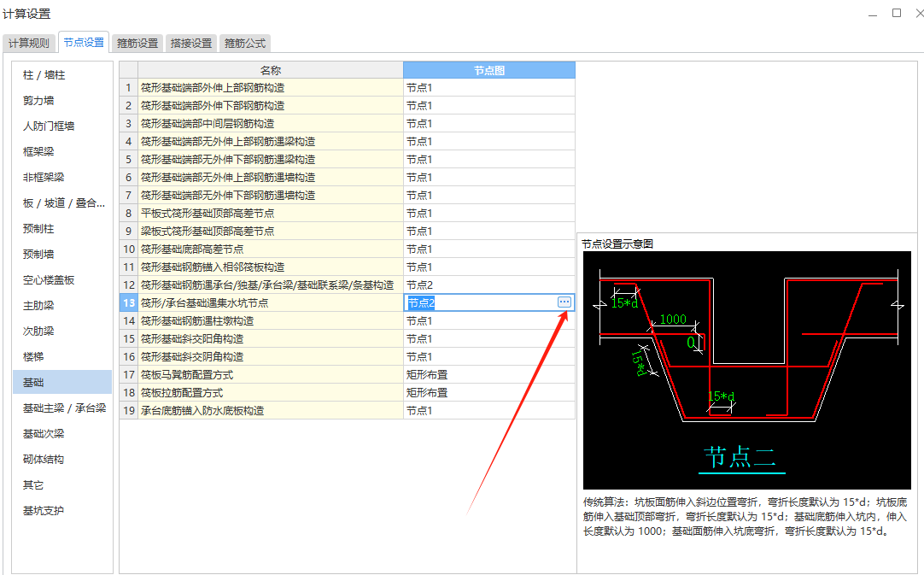Click the 名称 column header

pyautogui.click(x=271, y=70)
